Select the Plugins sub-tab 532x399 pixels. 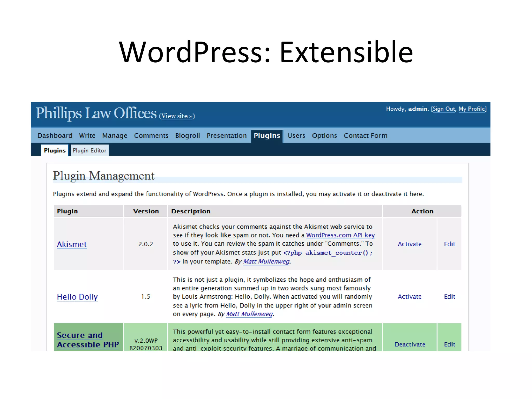click(55, 150)
